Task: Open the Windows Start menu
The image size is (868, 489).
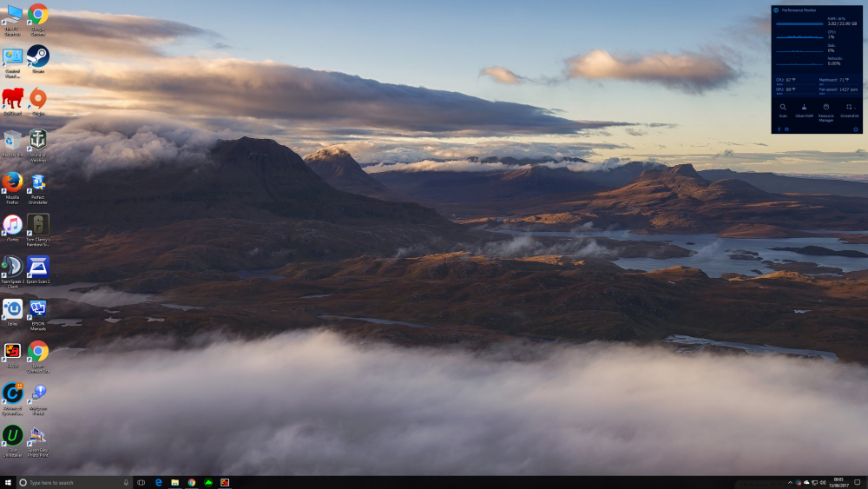Action: (8, 482)
